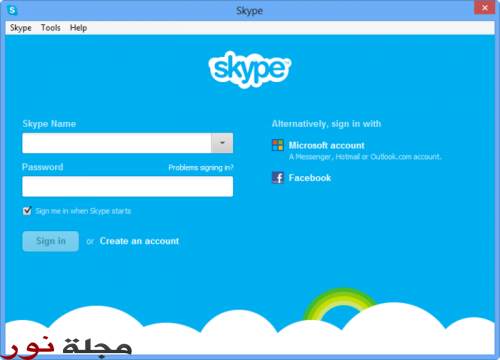Click the Sign in button
Image resolution: width=500 pixels, height=360 pixels.
click(51, 241)
